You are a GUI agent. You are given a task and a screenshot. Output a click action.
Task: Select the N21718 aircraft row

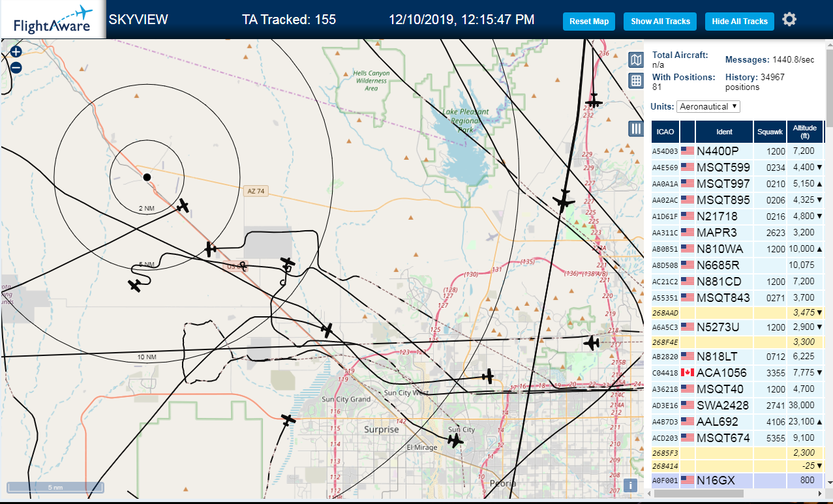(737, 216)
